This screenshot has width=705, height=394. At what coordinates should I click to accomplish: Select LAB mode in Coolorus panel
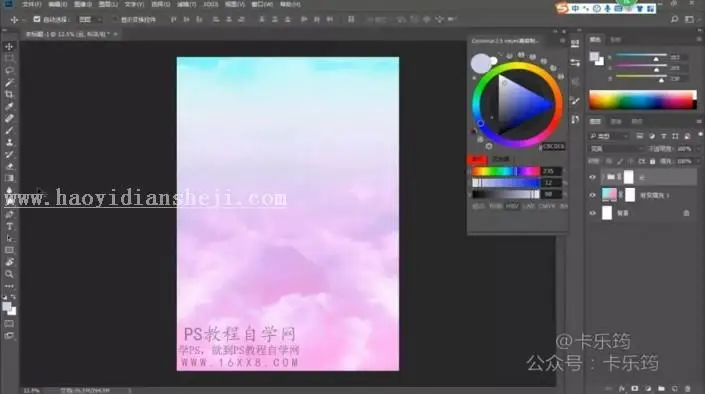point(528,206)
